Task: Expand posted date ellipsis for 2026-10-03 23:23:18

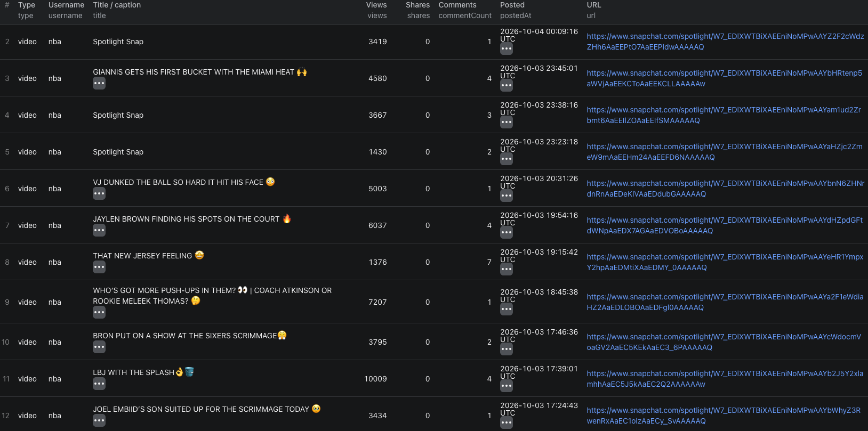Action: (x=507, y=159)
